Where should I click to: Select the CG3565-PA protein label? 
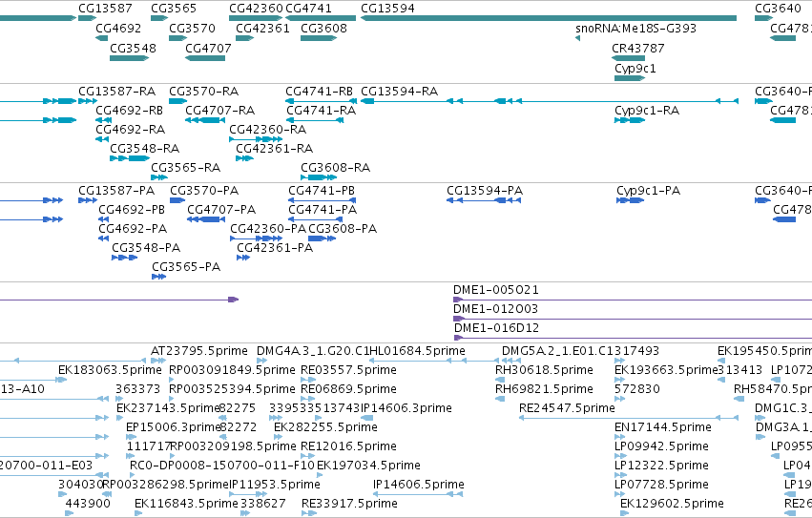[x=186, y=267]
